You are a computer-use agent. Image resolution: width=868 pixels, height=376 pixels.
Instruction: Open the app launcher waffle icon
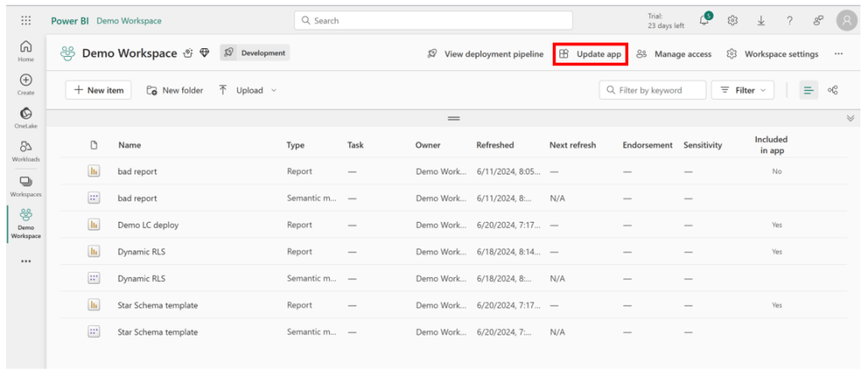[25, 20]
